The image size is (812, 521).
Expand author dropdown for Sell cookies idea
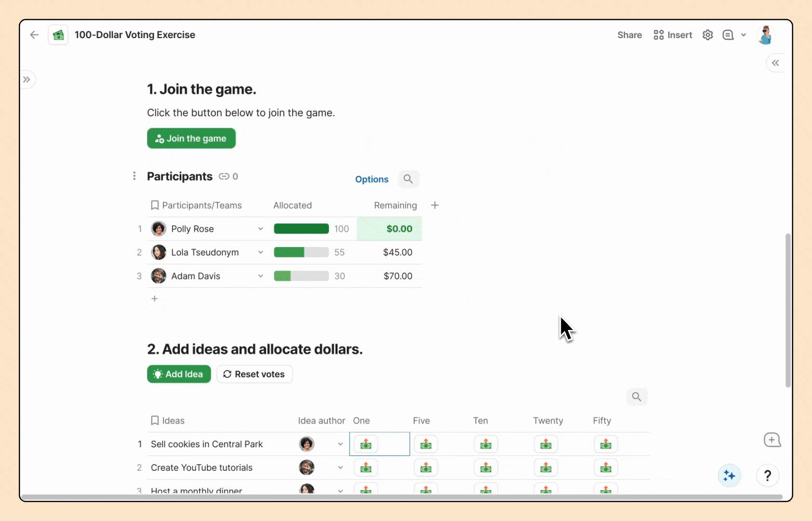[x=340, y=444]
